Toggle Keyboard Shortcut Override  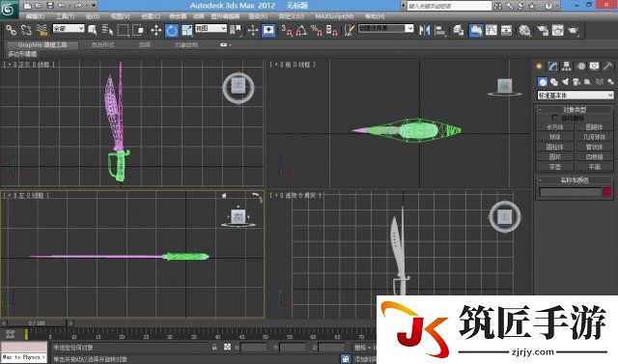268,30
